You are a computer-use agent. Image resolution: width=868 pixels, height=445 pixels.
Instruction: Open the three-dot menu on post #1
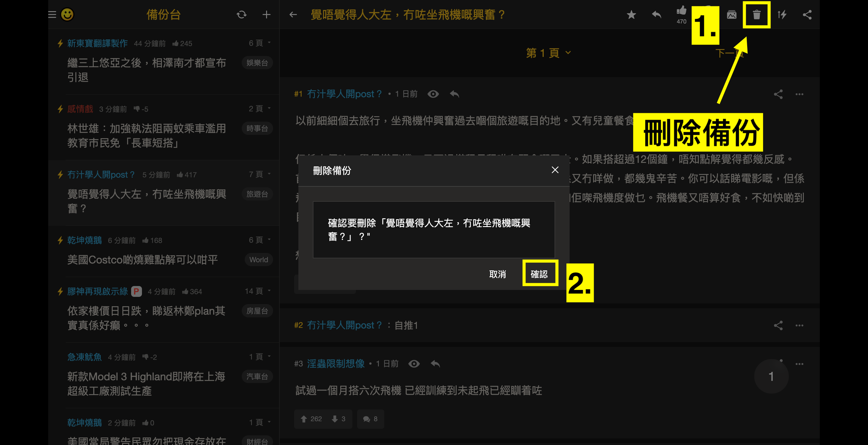coord(799,94)
